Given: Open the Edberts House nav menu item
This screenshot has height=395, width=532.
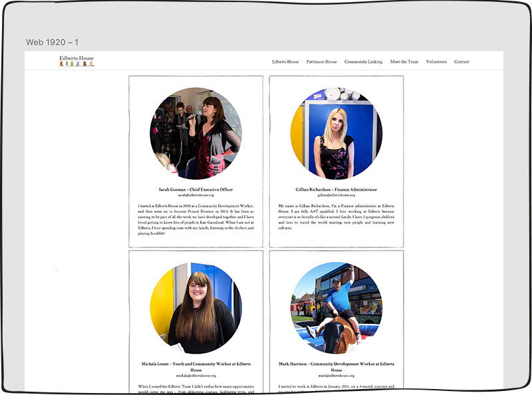Looking at the screenshot, I should pyautogui.click(x=285, y=62).
